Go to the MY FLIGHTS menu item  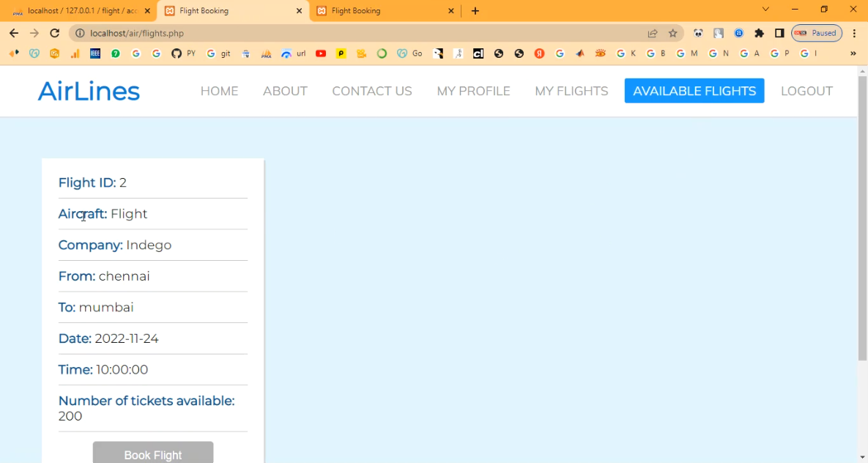(x=571, y=91)
